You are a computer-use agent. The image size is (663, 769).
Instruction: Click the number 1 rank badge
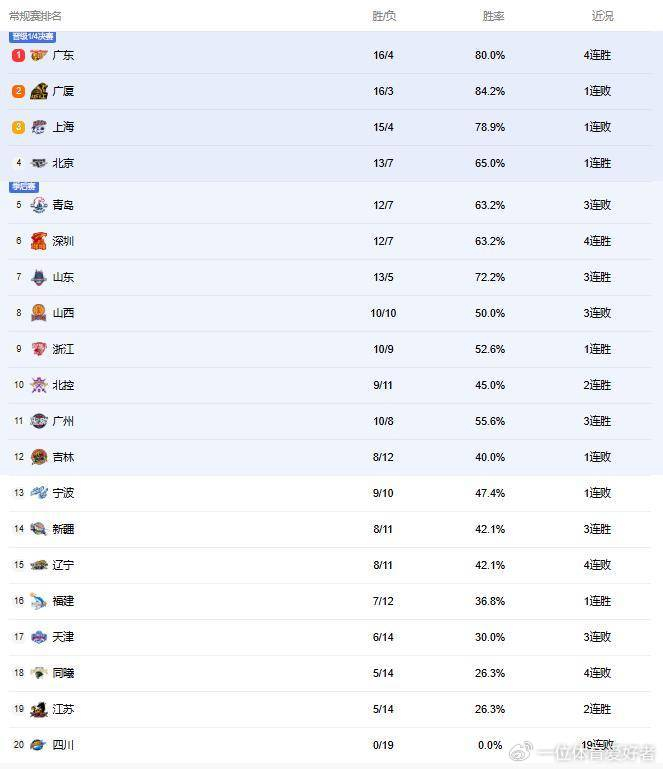point(18,55)
